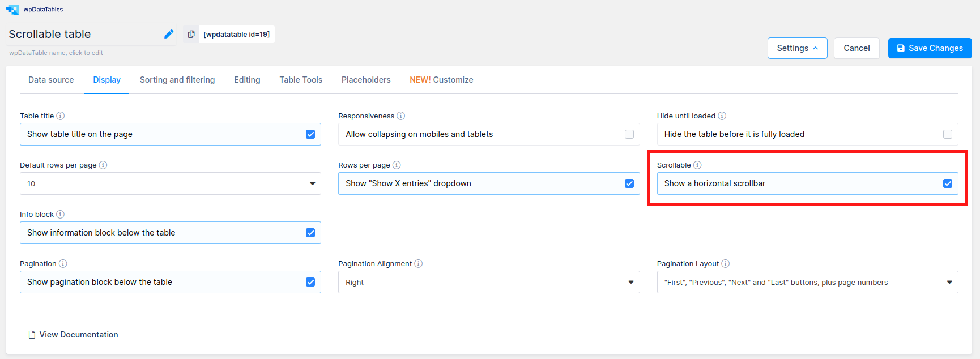
Task: Collapse the Settings panel button
Action: coord(797,48)
